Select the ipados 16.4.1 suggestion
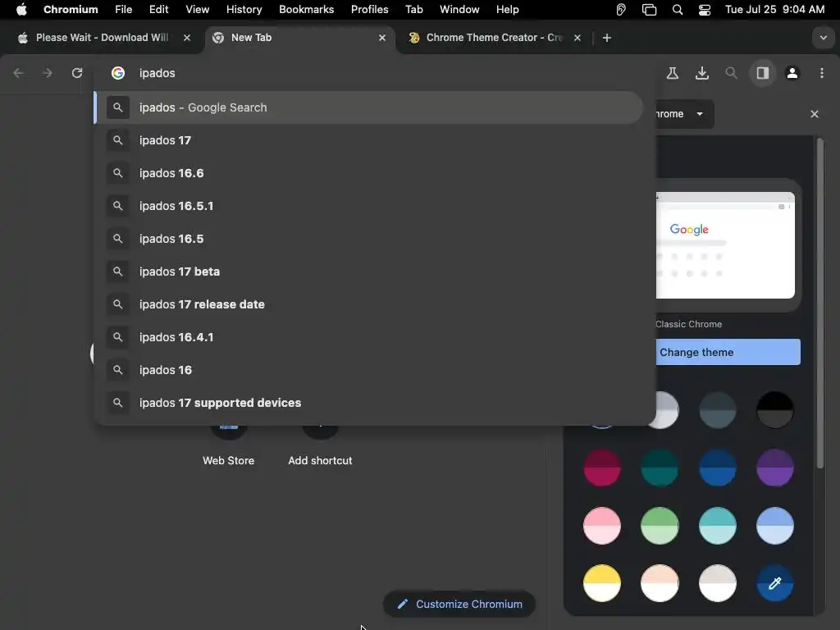The width and height of the screenshot is (840, 630). click(x=368, y=337)
